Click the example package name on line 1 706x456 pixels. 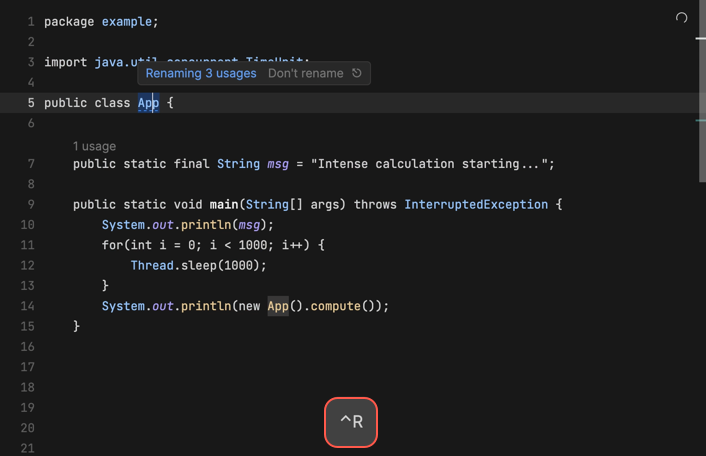pyautogui.click(x=126, y=22)
